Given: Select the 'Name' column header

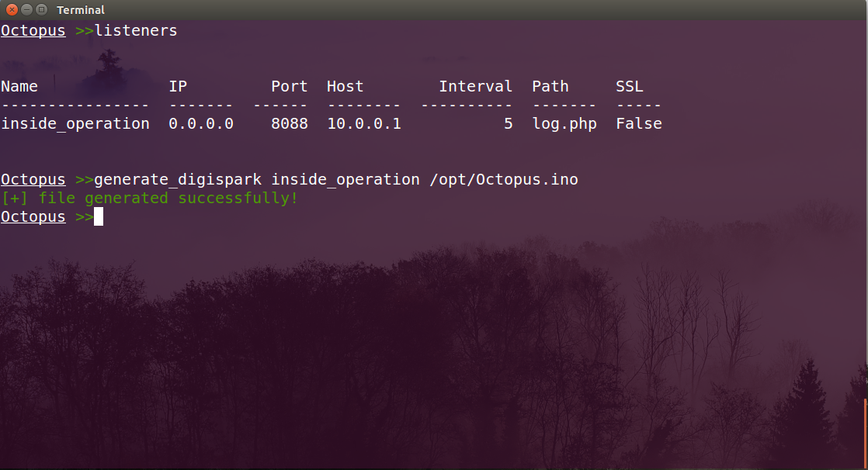Looking at the screenshot, I should point(19,86).
